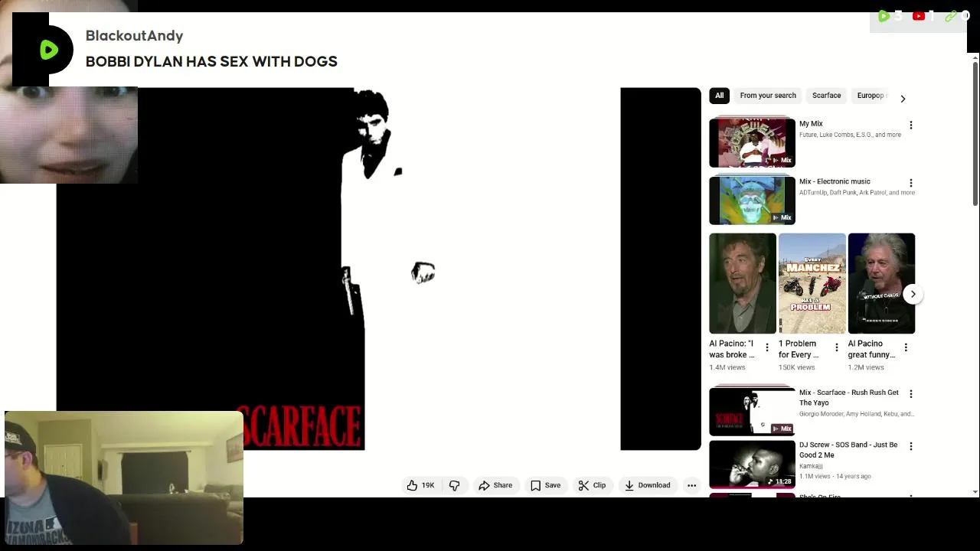Open options for 1 Problem for Every short
The width and height of the screenshot is (980, 551).
point(836,347)
